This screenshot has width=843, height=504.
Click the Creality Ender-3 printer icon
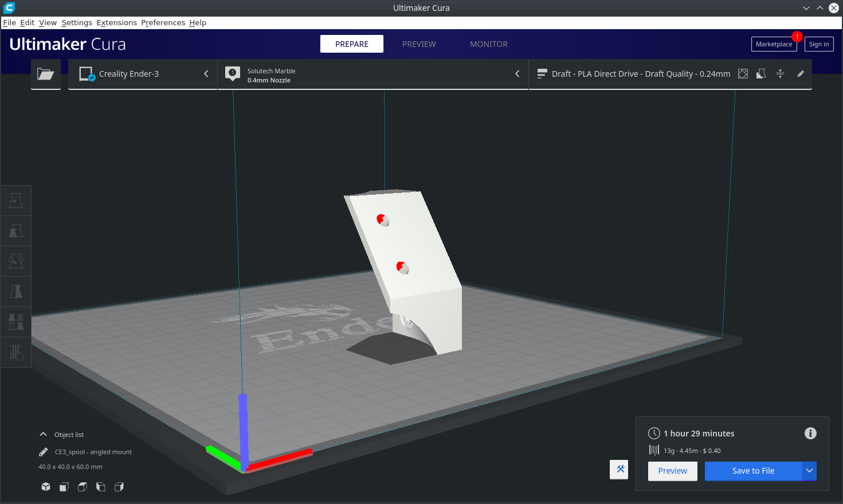87,74
